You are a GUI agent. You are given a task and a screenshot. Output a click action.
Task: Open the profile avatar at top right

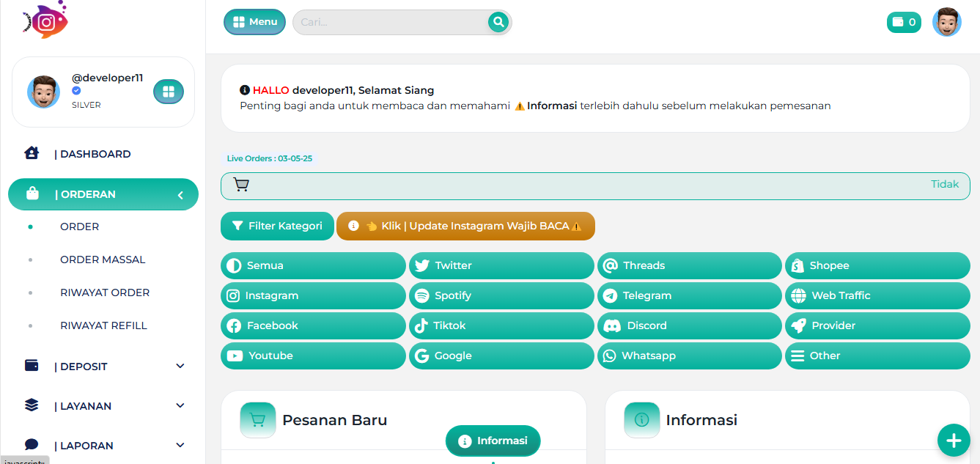(946, 22)
